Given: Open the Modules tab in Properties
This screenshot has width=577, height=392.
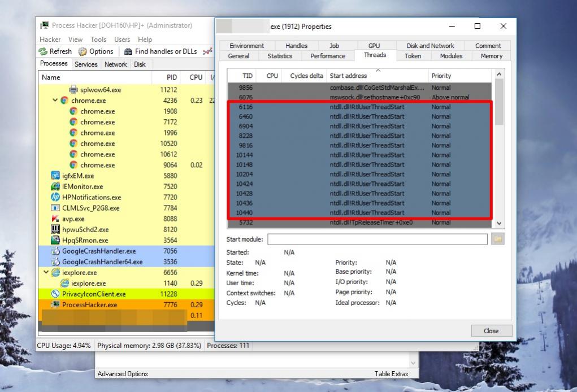Looking at the screenshot, I should [x=451, y=56].
